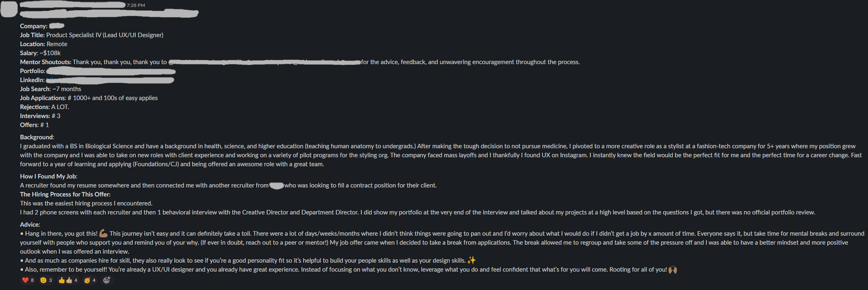Click the Background: heading
The width and height of the screenshot is (868, 290).
pyautogui.click(x=37, y=137)
